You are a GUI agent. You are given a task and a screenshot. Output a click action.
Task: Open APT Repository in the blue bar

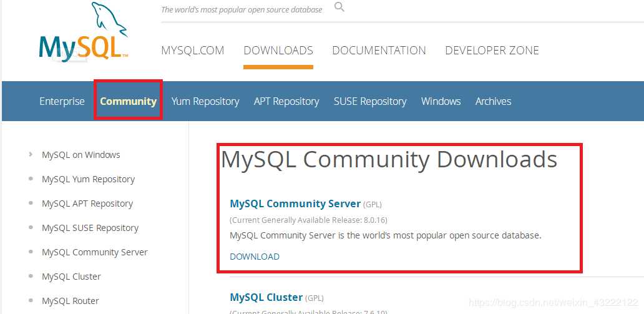point(286,102)
